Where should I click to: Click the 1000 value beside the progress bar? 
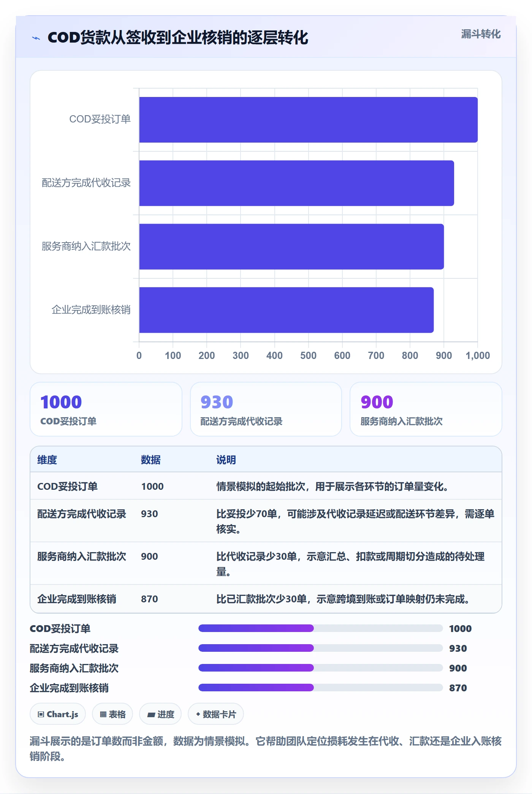(460, 629)
